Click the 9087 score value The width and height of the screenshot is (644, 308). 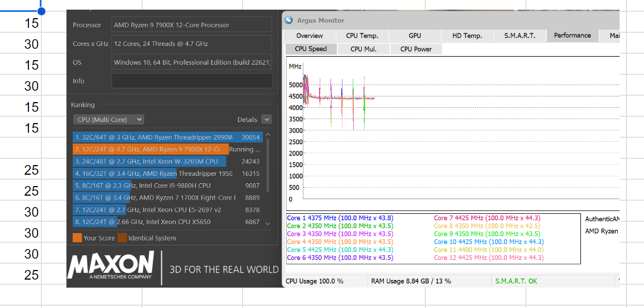pyautogui.click(x=252, y=186)
